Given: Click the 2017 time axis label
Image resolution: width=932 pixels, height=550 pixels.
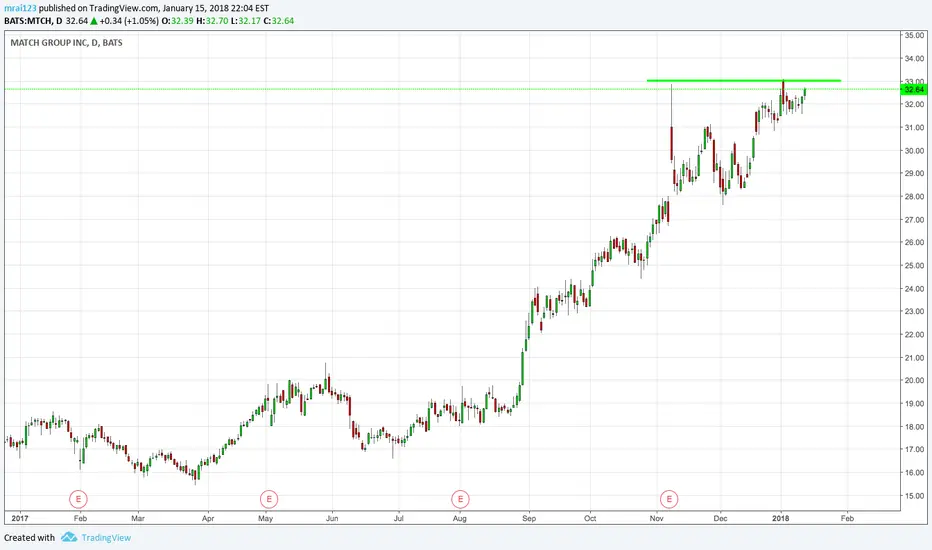Looking at the screenshot, I should (20, 518).
